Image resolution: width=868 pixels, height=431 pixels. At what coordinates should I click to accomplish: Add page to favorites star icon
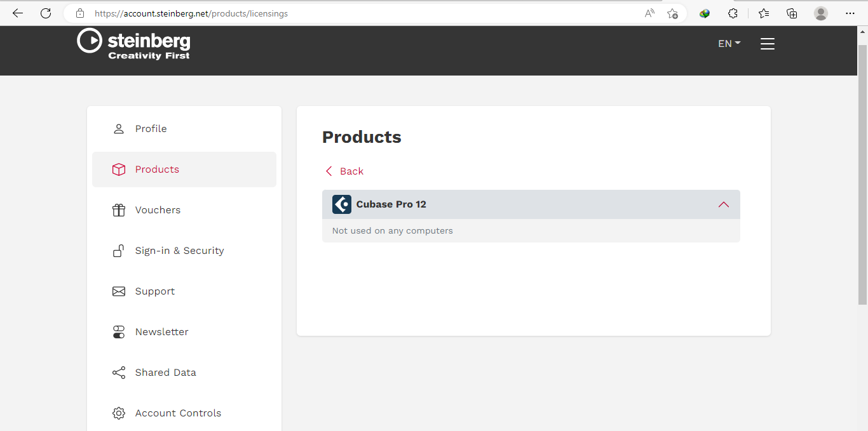tap(672, 13)
